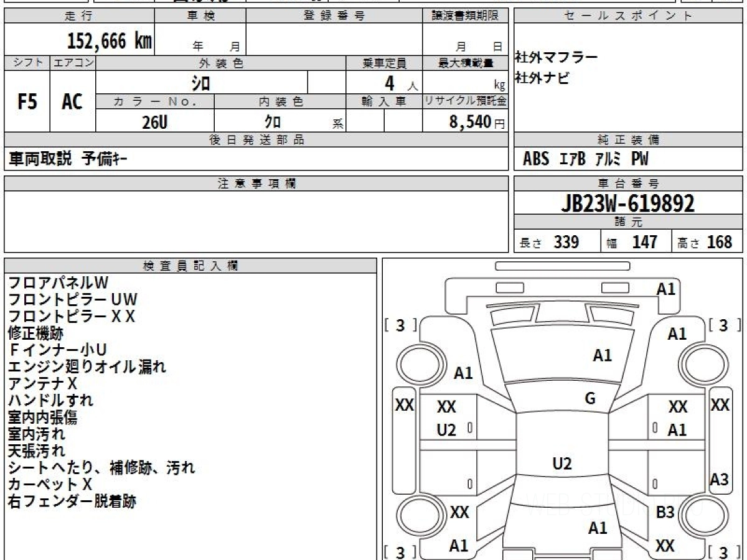The image size is (747, 560).
Task: Select the mileage value 152,666 km
Action: click(110, 41)
